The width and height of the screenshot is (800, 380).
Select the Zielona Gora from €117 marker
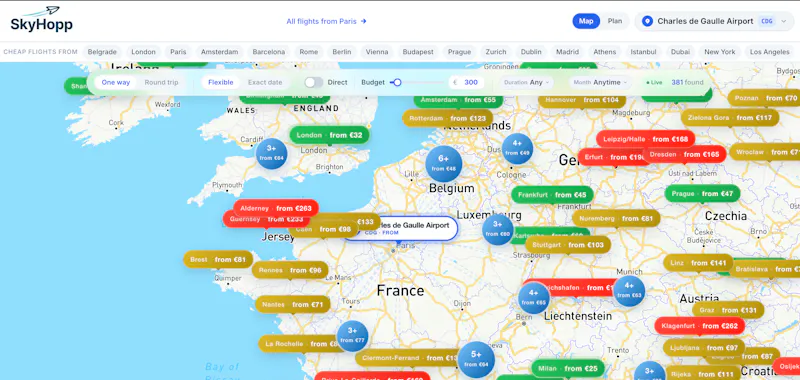(x=730, y=118)
